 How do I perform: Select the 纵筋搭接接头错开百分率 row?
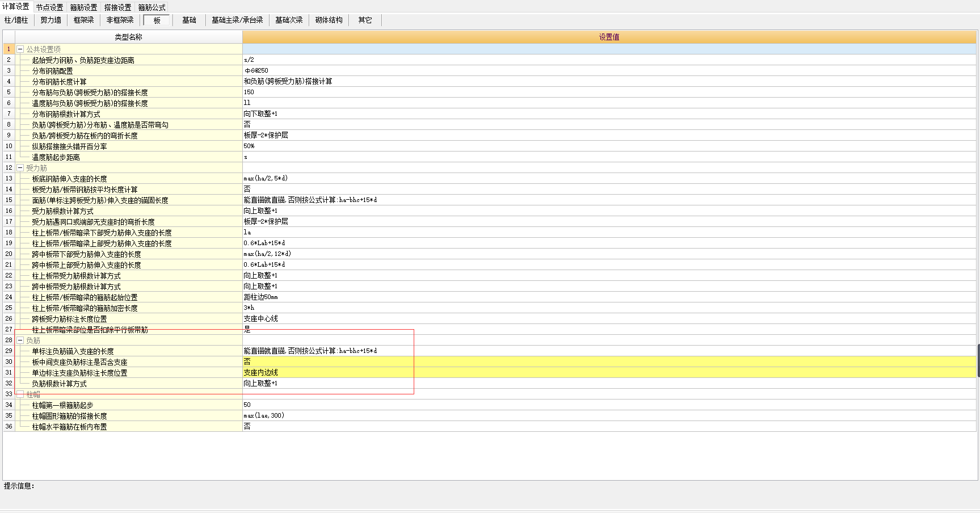click(129, 146)
